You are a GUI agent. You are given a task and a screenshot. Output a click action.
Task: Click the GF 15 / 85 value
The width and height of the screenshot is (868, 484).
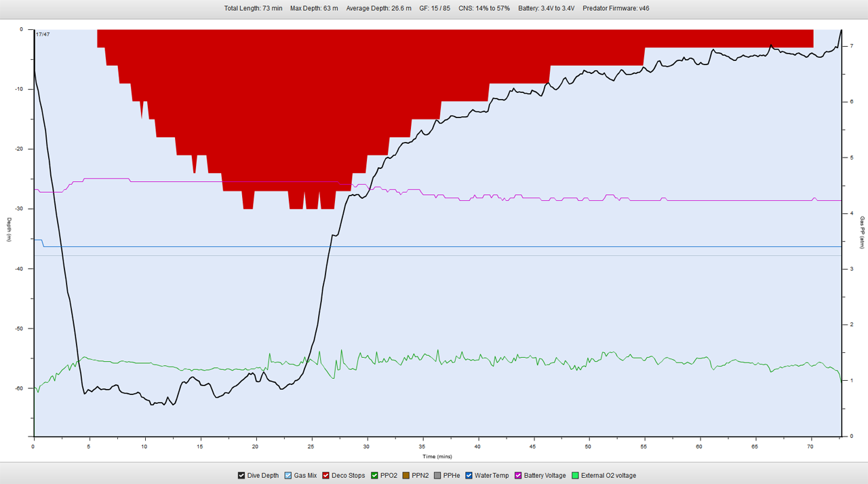435,8
